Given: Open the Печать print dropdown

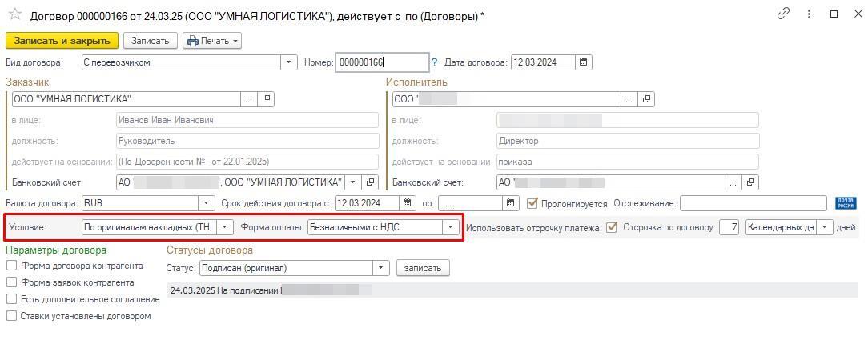Looking at the screenshot, I should point(212,40).
